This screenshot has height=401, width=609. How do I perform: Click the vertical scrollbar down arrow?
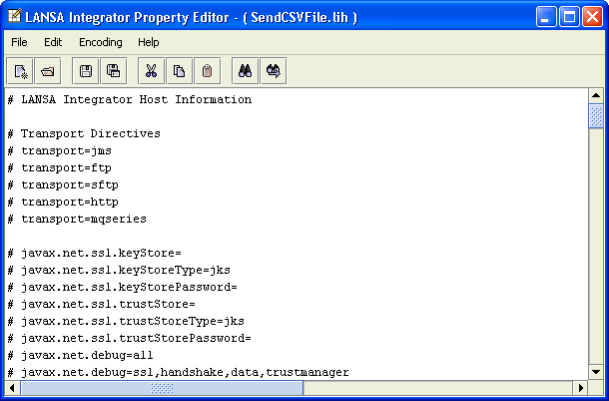596,372
